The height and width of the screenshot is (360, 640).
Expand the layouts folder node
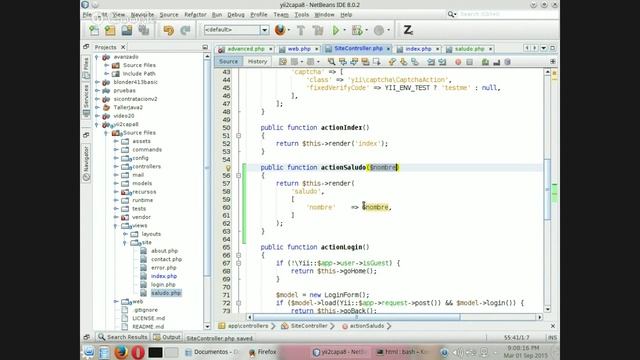pyautogui.click(x=125, y=234)
